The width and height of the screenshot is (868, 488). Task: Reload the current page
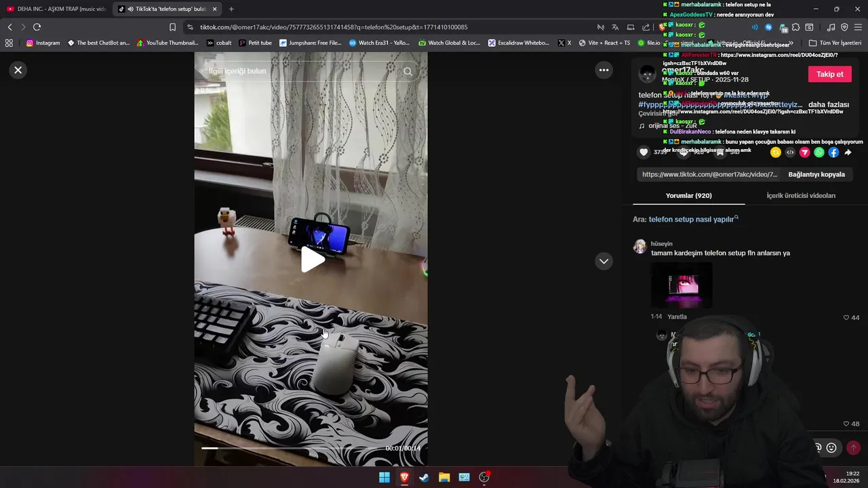[37, 27]
